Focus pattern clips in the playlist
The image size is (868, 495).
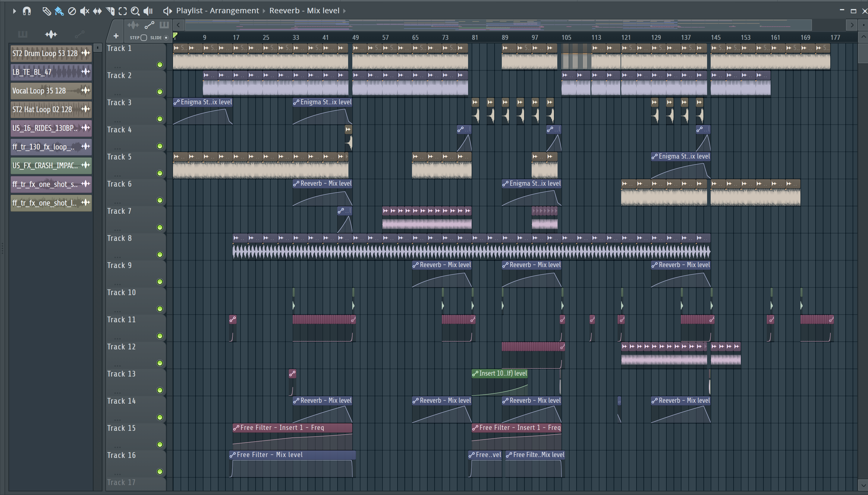(x=164, y=25)
